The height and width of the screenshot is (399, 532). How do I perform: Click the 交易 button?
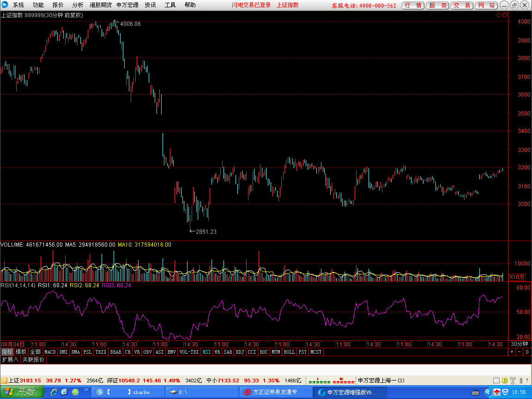click(462, 6)
